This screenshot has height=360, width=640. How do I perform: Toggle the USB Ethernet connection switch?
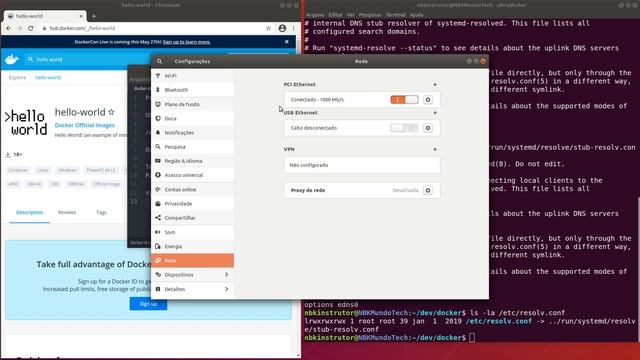click(404, 128)
